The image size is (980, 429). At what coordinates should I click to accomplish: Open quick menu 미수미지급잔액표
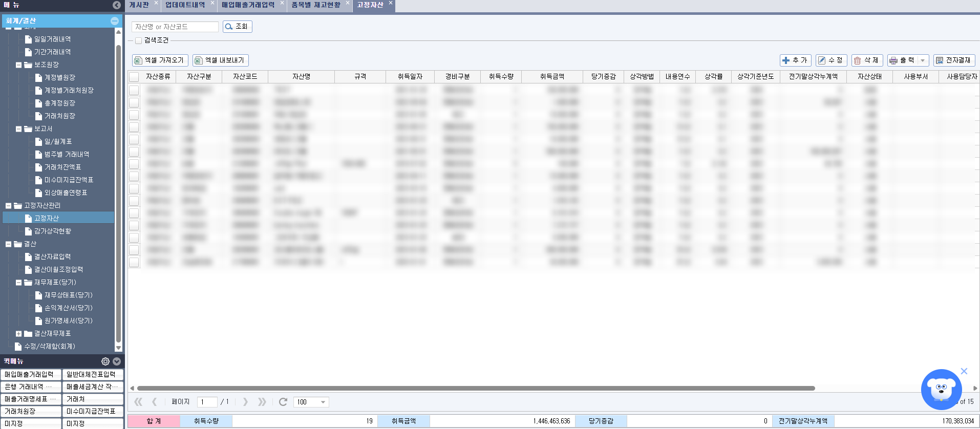[x=93, y=412]
